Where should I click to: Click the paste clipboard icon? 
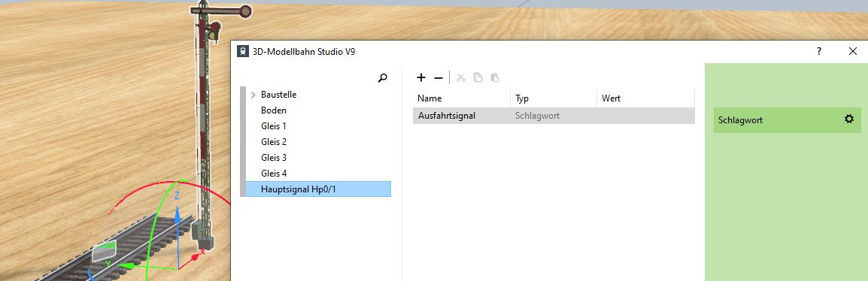[x=495, y=78]
